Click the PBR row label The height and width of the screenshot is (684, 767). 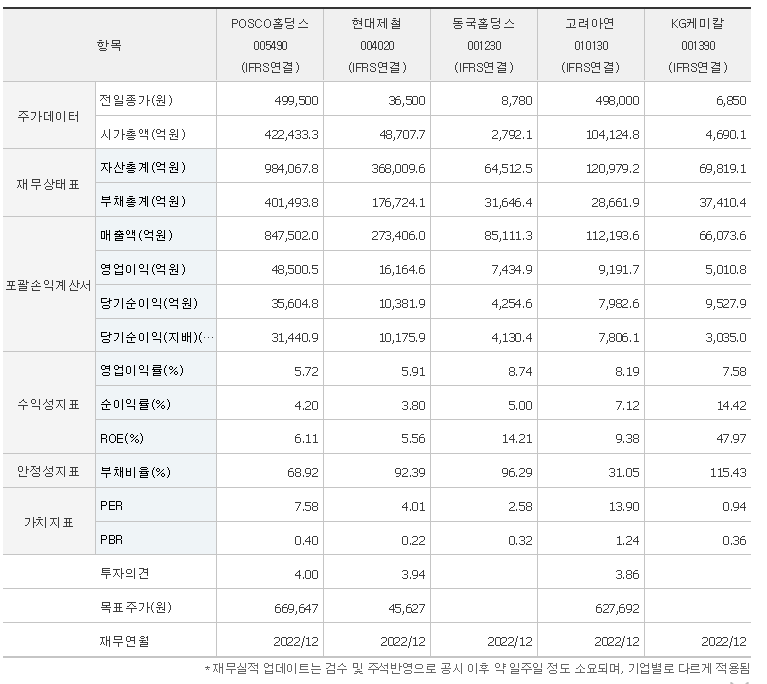click(x=112, y=540)
